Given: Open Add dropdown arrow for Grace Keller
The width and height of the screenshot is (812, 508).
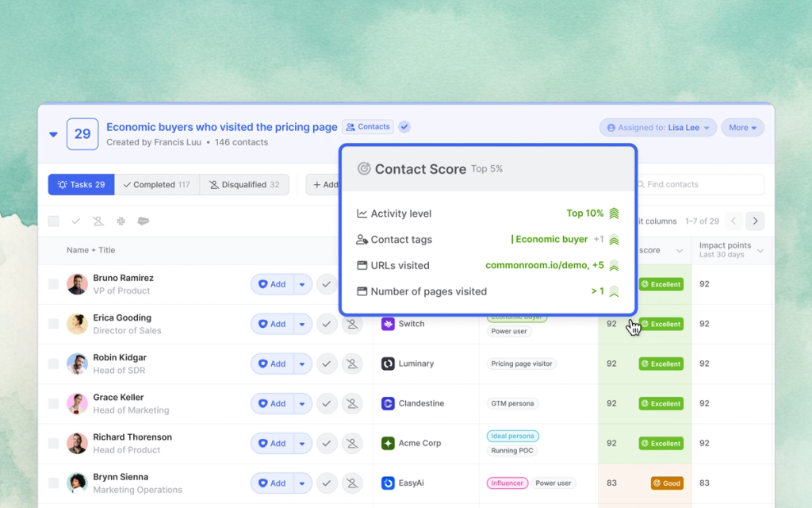Looking at the screenshot, I should coord(302,403).
